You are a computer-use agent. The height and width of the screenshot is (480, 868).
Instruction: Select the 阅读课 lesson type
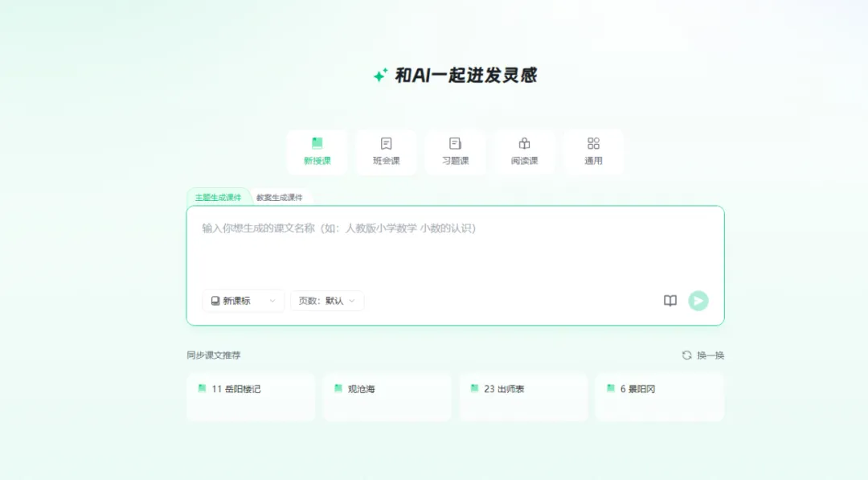tap(524, 152)
